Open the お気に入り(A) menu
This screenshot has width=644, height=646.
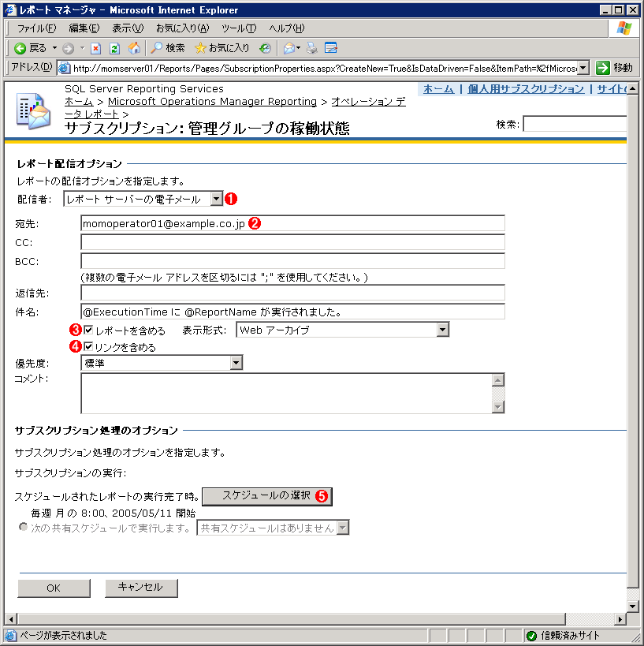pos(182,28)
